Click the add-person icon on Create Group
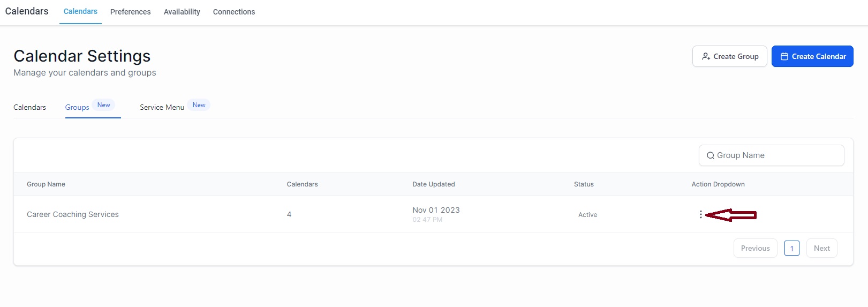 [x=706, y=56]
